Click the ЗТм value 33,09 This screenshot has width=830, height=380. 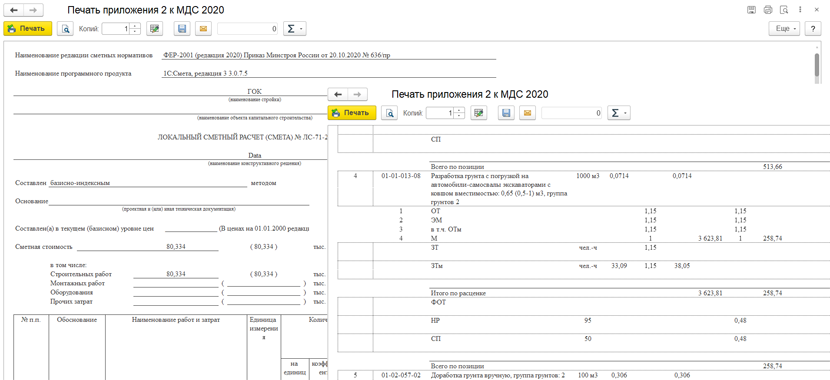coord(619,266)
